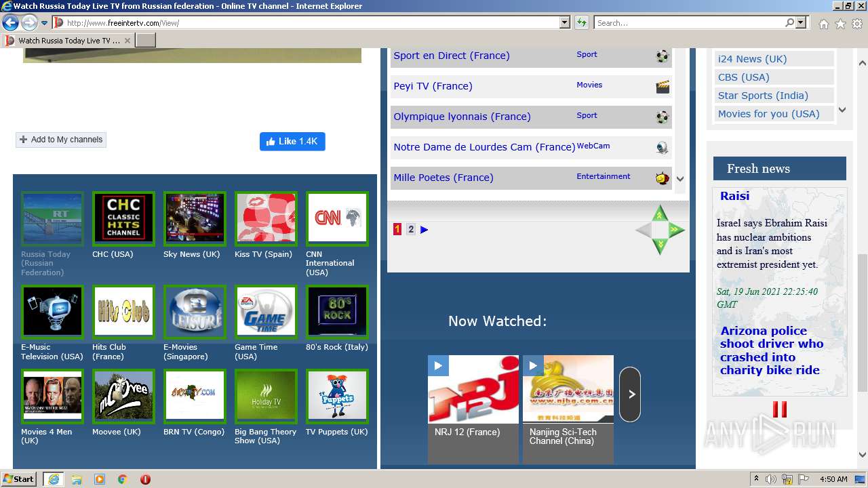The width and height of the screenshot is (868, 488).
Task: Click Add to My channels button
Action: click(x=61, y=140)
